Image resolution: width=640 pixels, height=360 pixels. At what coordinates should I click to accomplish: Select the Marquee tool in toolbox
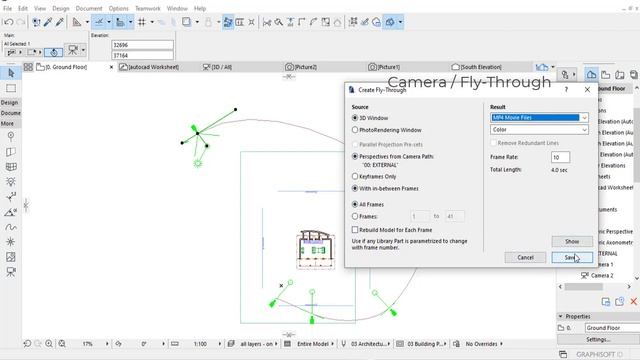point(11,88)
